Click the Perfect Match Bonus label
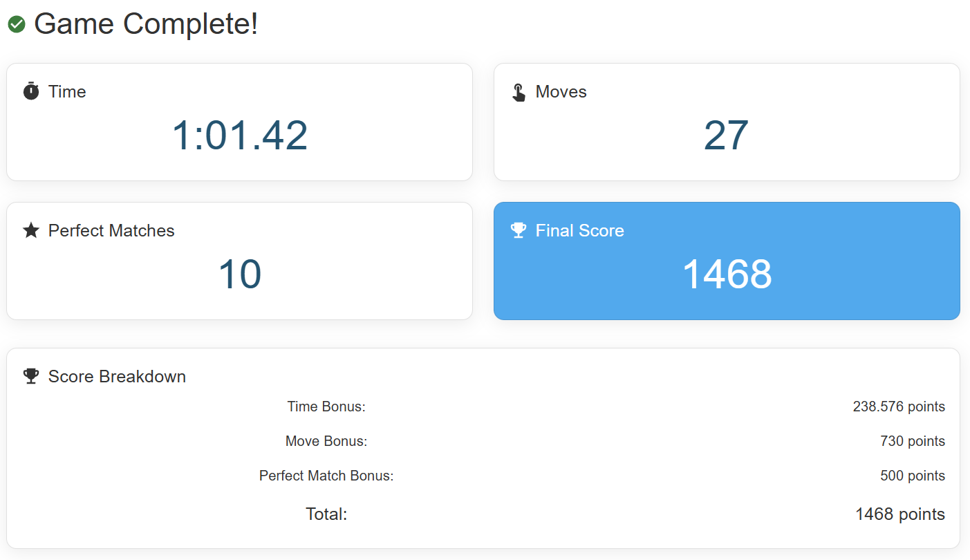970x560 pixels. coord(326,476)
